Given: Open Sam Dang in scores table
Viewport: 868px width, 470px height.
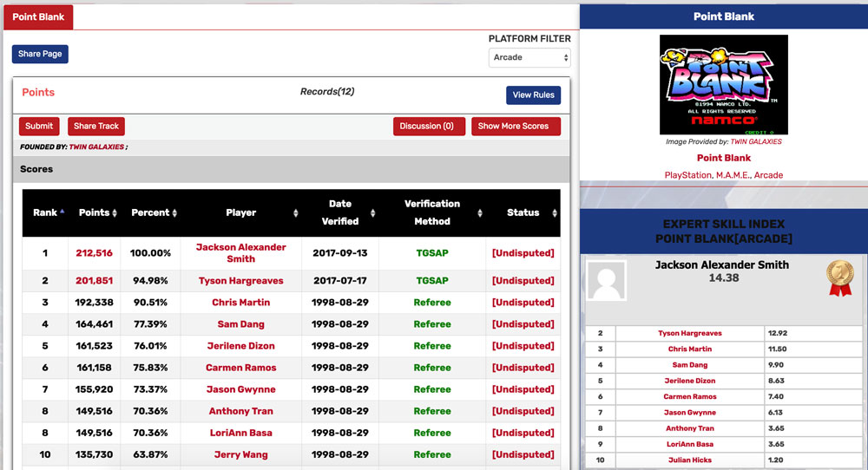Looking at the screenshot, I should pos(240,324).
